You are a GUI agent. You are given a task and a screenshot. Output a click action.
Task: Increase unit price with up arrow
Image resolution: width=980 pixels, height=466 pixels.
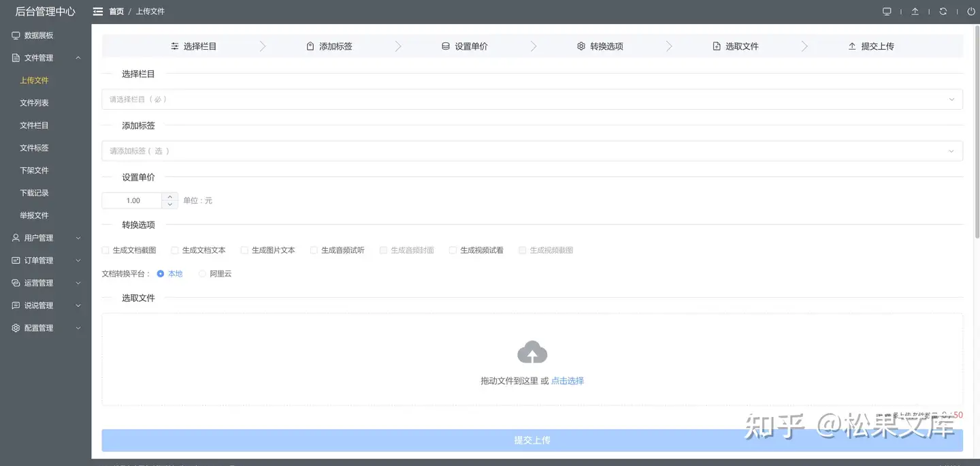pos(170,196)
